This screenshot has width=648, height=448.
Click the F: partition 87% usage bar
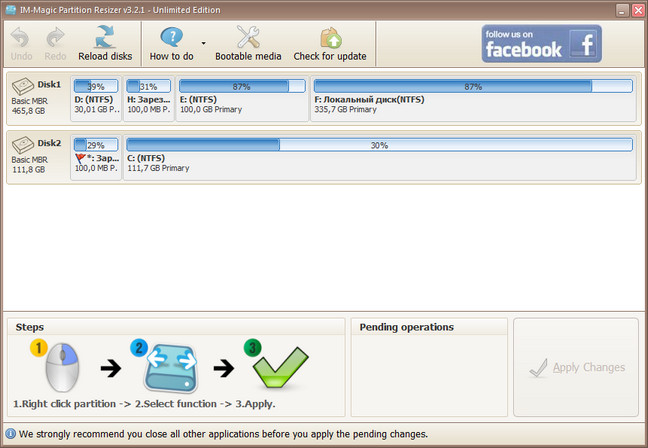pyautogui.click(x=473, y=87)
